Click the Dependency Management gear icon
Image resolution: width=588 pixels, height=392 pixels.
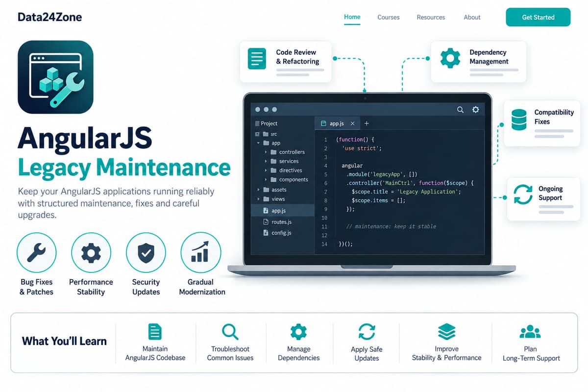pyautogui.click(x=450, y=58)
